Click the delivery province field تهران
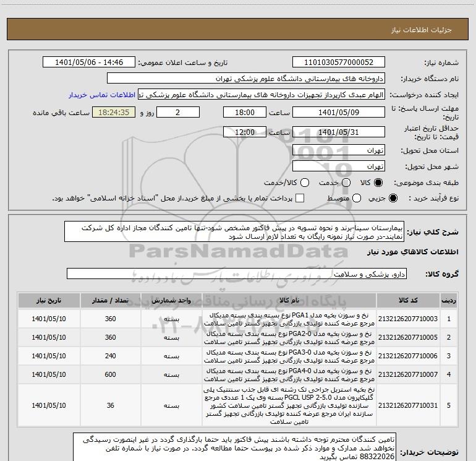Screen dimensions: 476x461 [339, 150]
